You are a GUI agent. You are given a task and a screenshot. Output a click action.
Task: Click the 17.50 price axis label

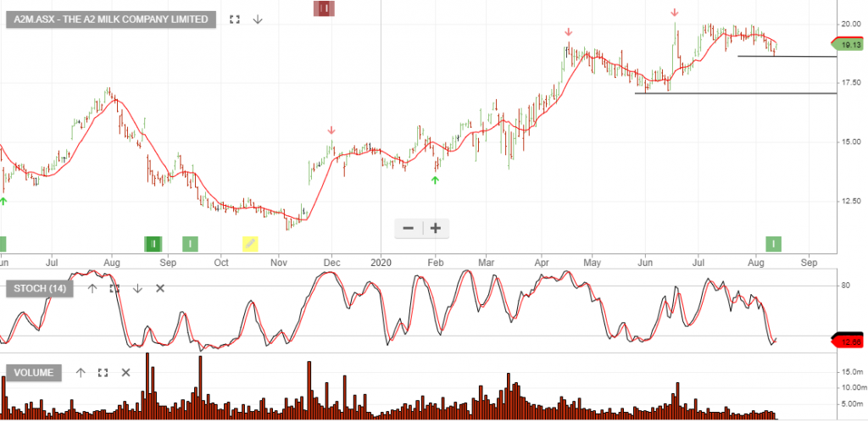tap(851, 82)
